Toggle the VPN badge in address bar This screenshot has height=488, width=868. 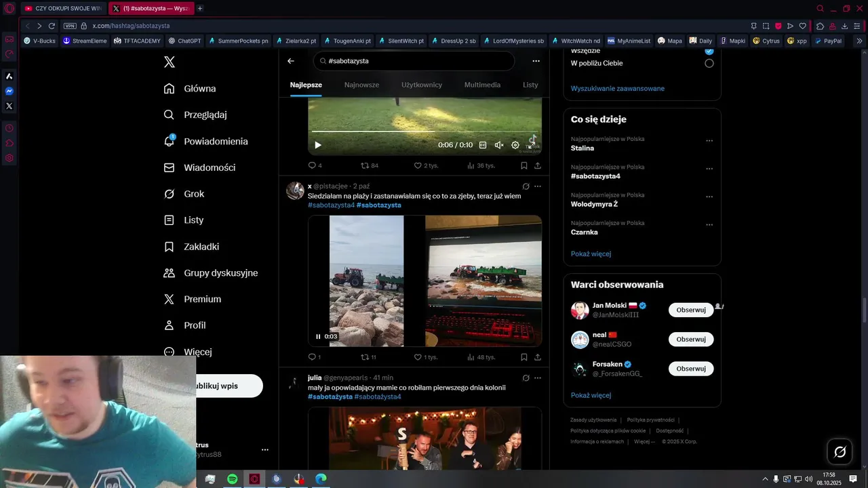point(69,26)
